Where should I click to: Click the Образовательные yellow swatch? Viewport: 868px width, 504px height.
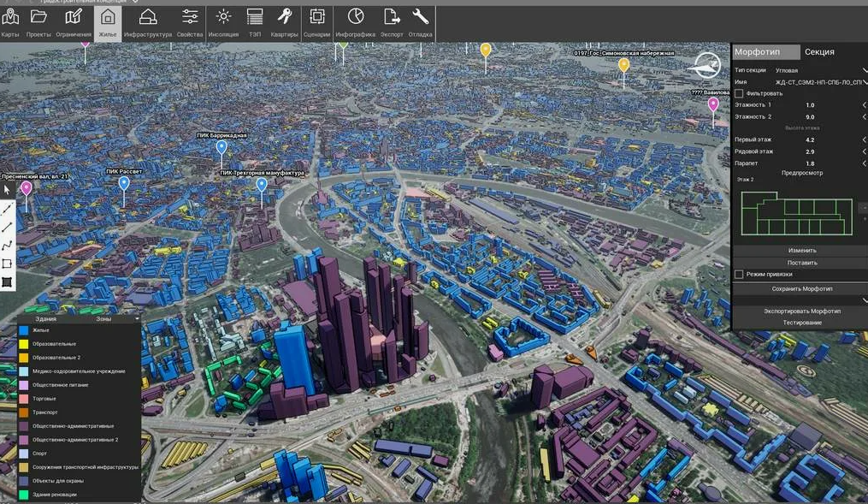point(24,344)
